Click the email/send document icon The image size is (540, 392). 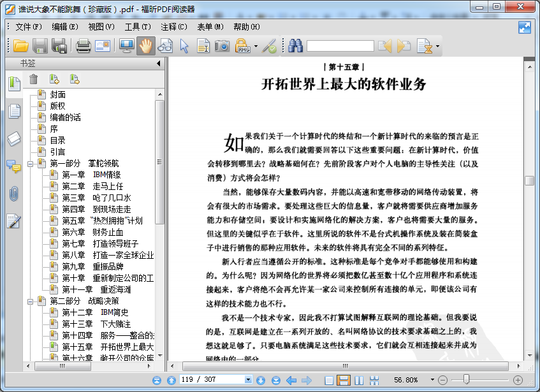103,46
